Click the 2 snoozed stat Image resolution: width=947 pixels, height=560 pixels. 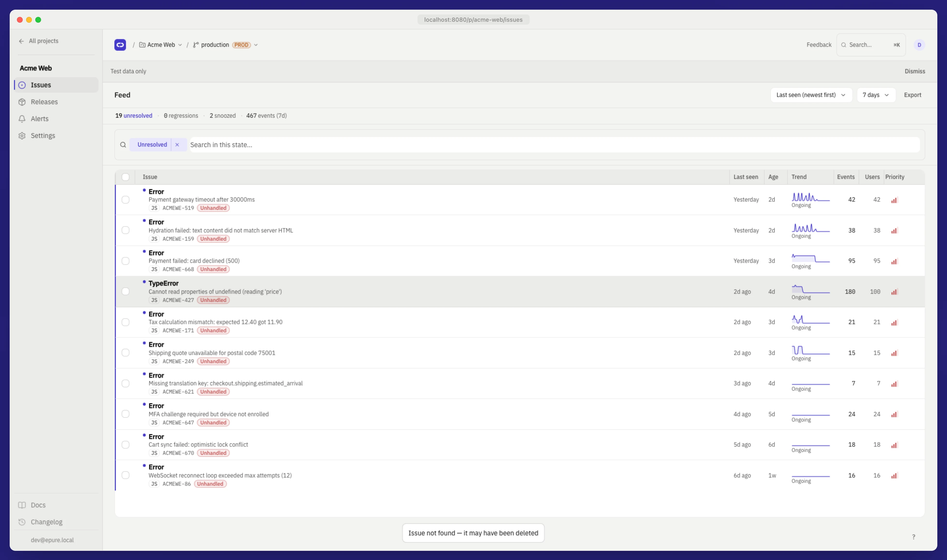[x=222, y=116]
